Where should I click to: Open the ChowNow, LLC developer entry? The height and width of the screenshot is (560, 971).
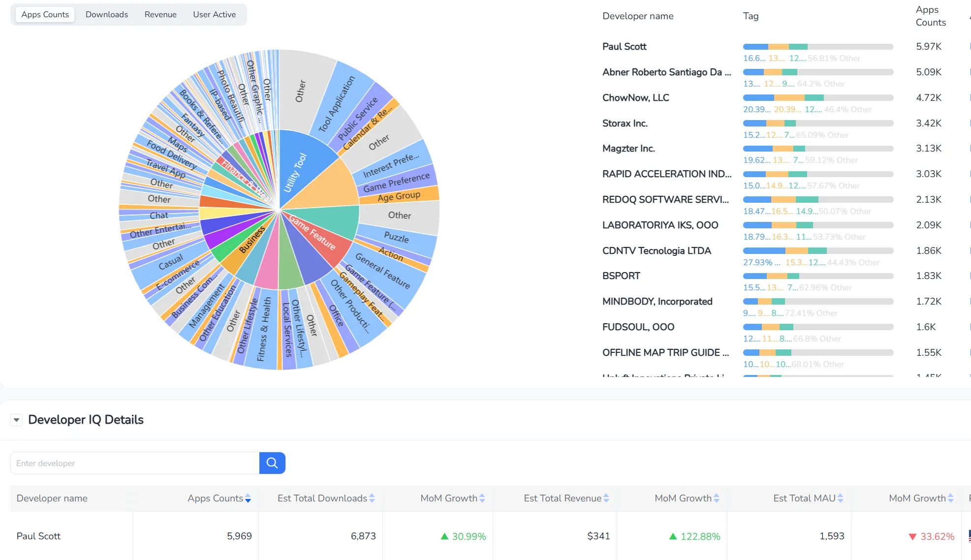pyautogui.click(x=635, y=97)
